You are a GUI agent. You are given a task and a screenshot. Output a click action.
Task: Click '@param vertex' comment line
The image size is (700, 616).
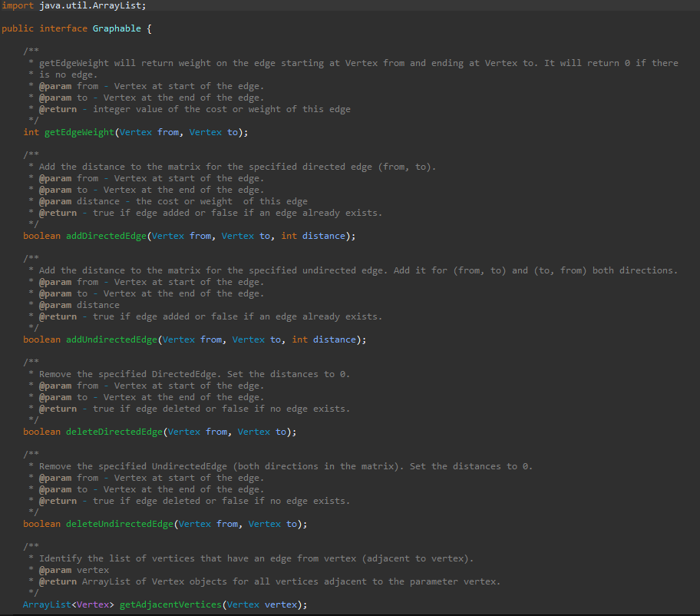coord(74,570)
